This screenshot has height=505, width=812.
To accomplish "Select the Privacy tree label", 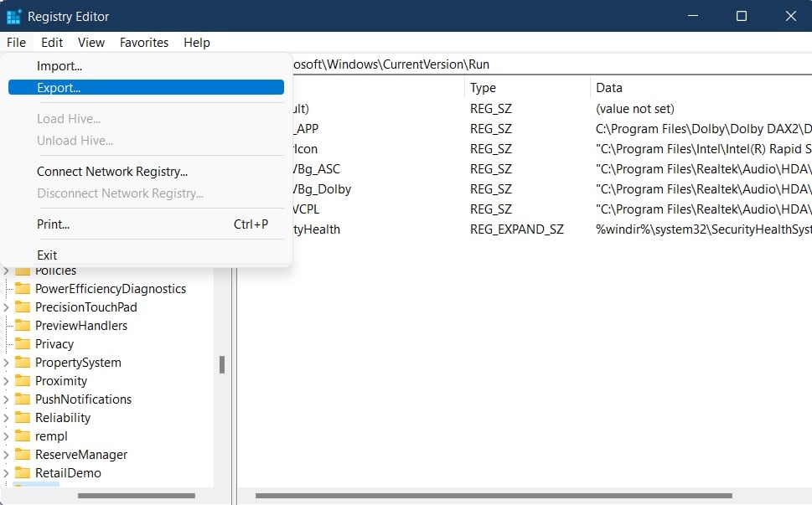I will [54, 344].
